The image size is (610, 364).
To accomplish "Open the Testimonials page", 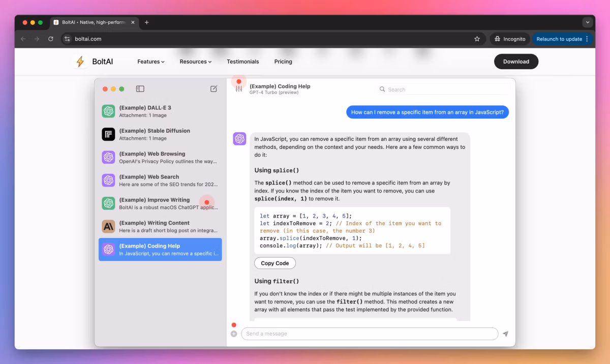I will point(243,62).
